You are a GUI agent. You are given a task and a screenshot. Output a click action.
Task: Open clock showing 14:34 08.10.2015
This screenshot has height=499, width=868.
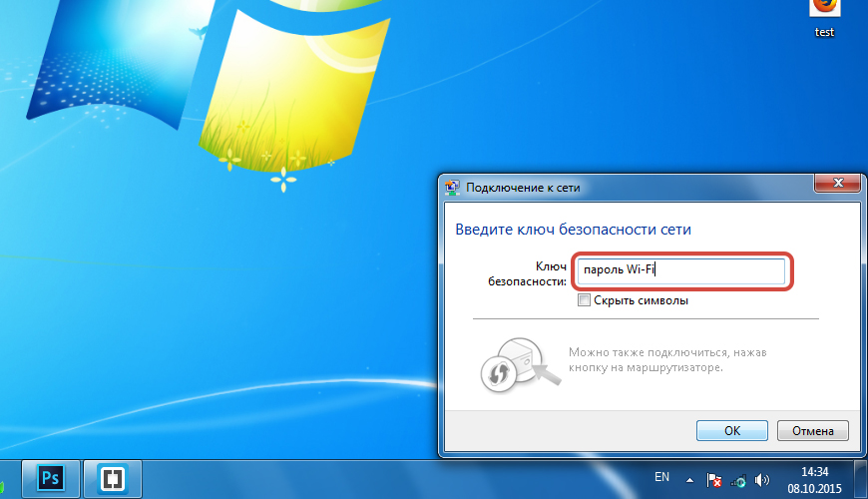(815, 480)
